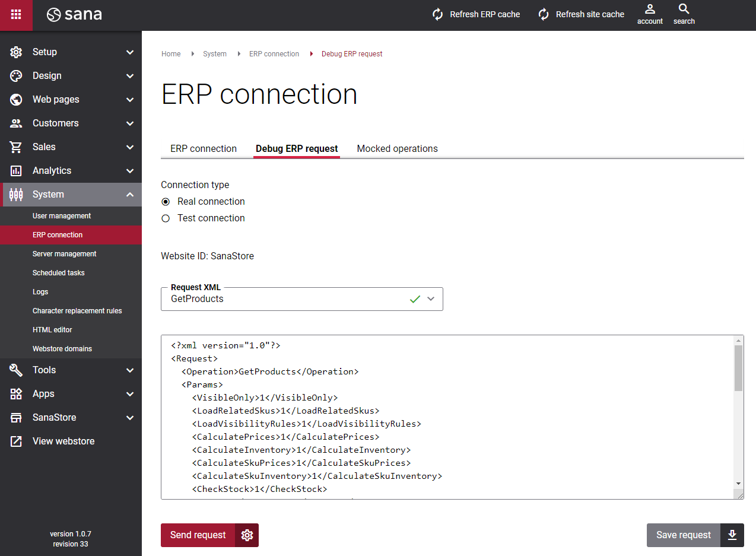Expand the Sales menu chevron
Image resolution: width=756 pixels, height=556 pixels.
click(130, 147)
